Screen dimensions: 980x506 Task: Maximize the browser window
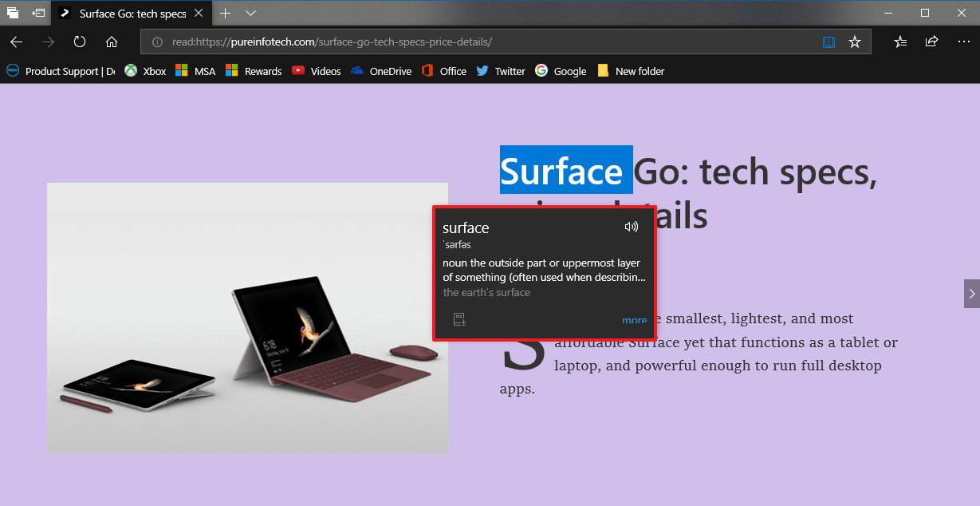(x=925, y=13)
